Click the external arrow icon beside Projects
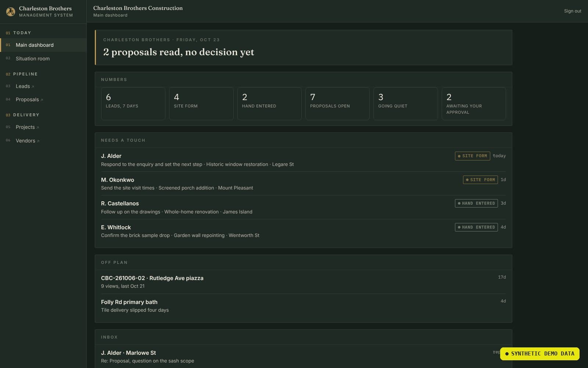Image resolution: width=588 pixels, height=368 pixels. pyautogui.click(x=37, y=128)
